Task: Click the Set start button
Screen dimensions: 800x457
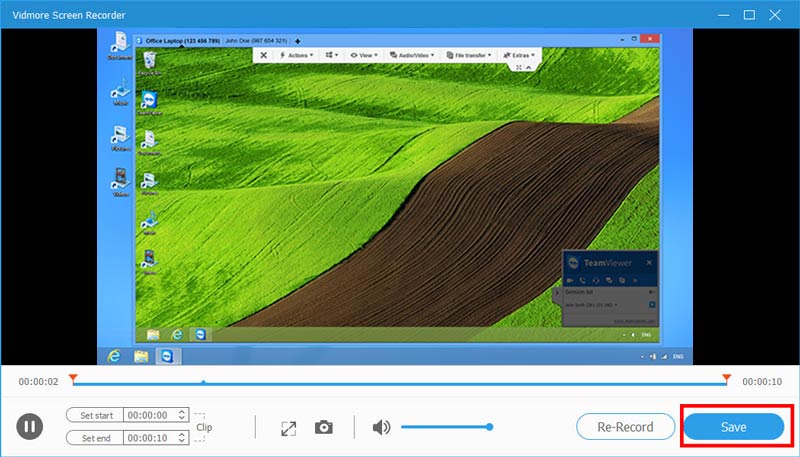Action: click(96, 414)
